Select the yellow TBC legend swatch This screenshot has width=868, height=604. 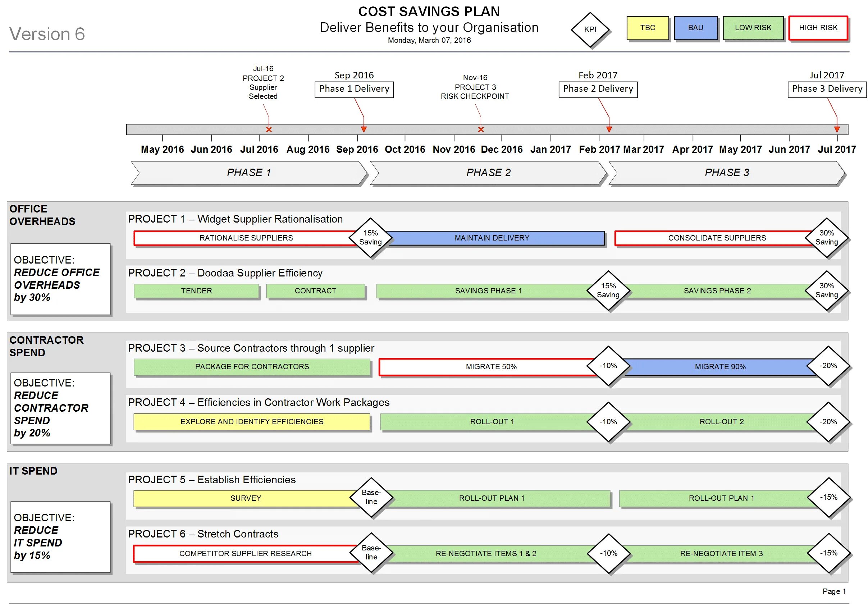[x=647, y=28]
